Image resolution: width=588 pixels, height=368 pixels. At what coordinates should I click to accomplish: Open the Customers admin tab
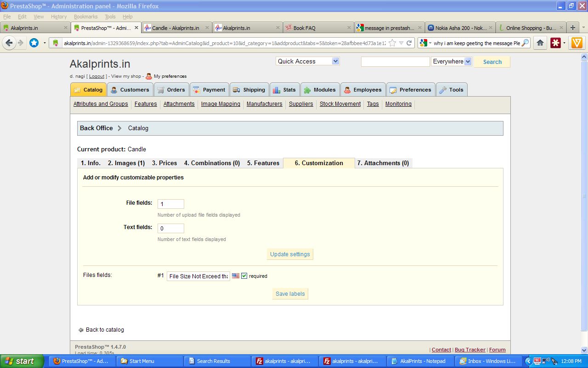click(130, 90)
